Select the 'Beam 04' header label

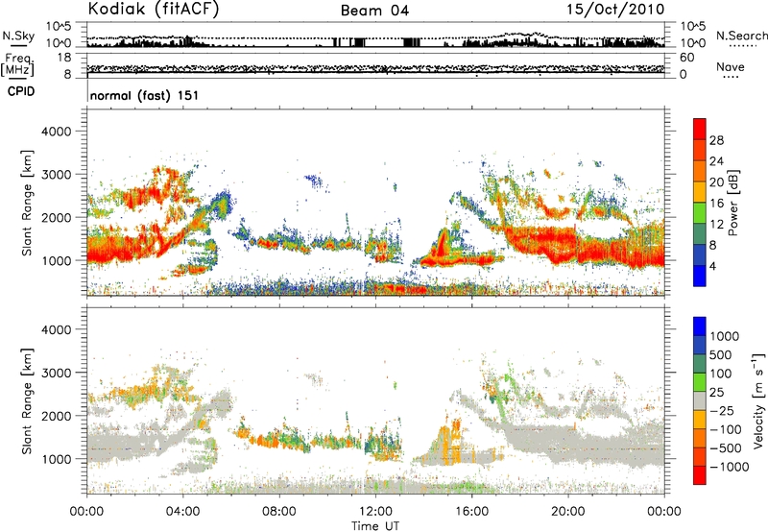coord(374,11)
